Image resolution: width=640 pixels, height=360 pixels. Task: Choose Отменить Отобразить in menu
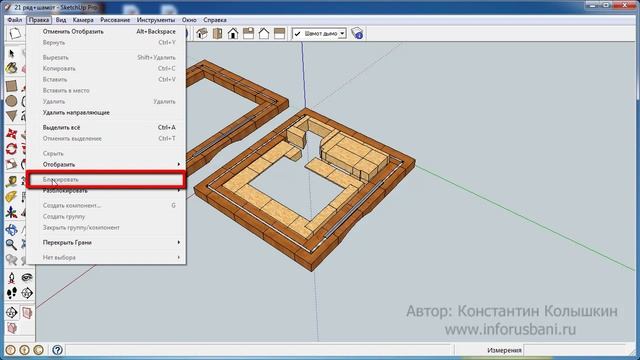coord(106,31)
